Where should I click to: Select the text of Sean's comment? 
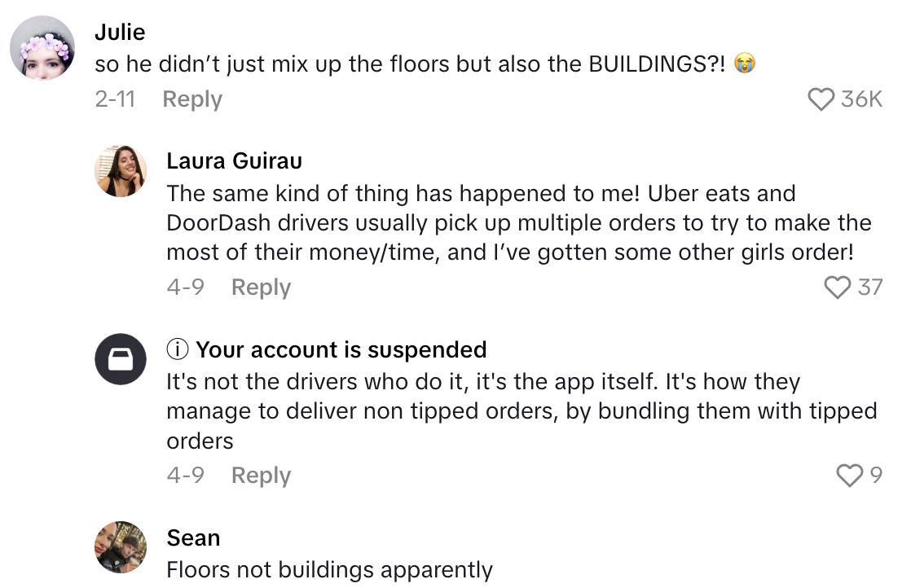(x=329, y=570)
